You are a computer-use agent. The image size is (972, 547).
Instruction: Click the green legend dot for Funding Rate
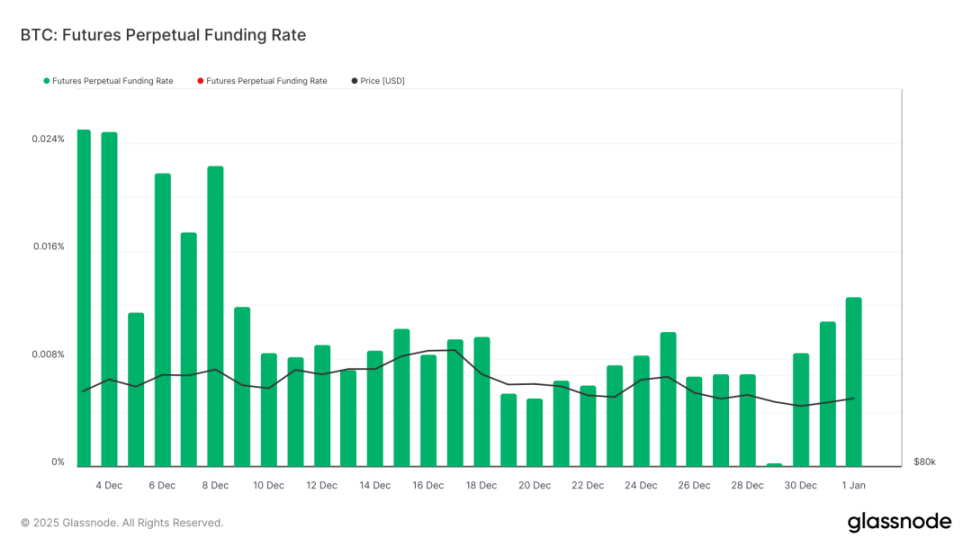coord(46,81)
